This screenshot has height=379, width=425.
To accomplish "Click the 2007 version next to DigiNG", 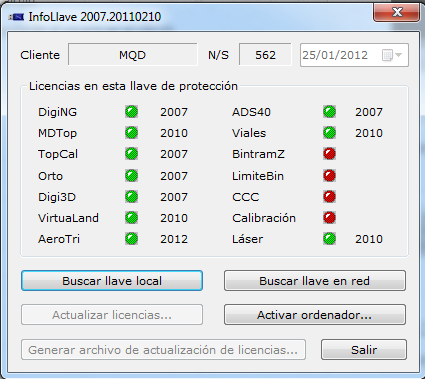I will click(x=174, y=112).
